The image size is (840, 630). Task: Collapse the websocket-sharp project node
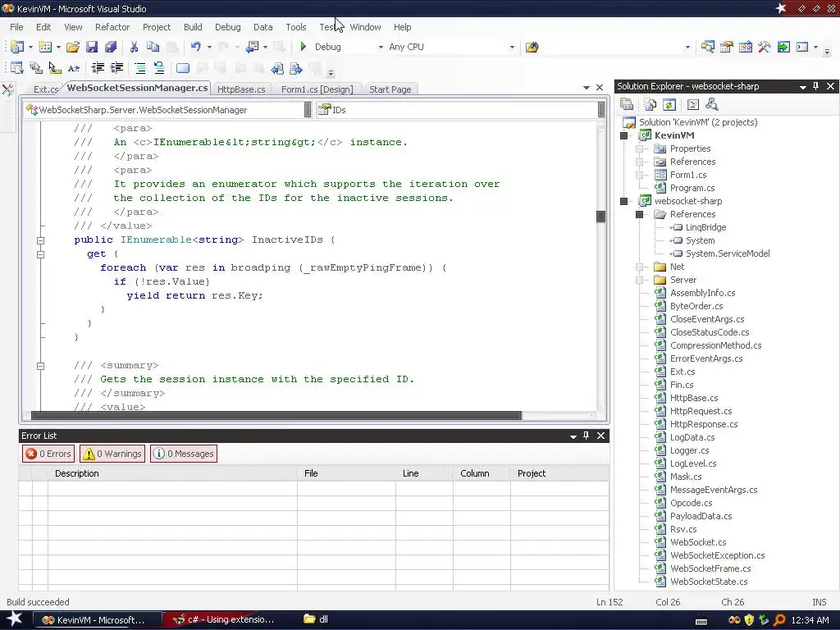tap(624, 201)
